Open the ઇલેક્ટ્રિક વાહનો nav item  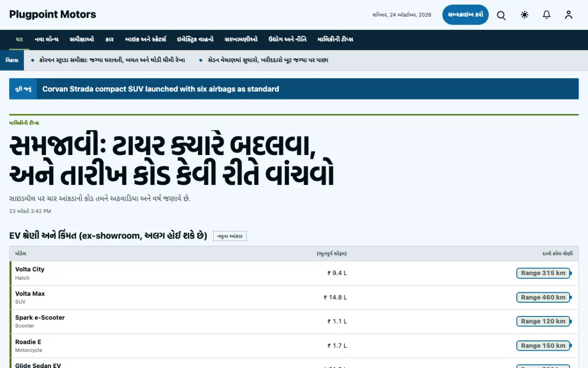pyautogui.click(x=195, y=39)
